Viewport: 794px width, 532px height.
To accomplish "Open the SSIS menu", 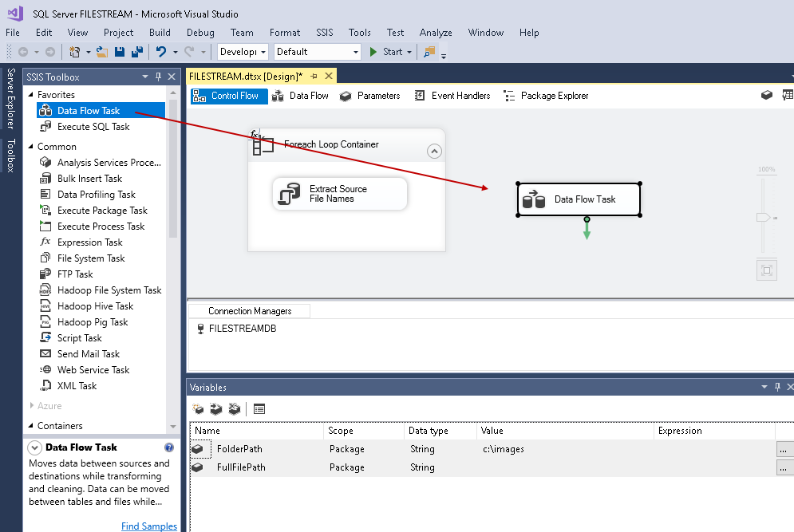I will point(325,33).
